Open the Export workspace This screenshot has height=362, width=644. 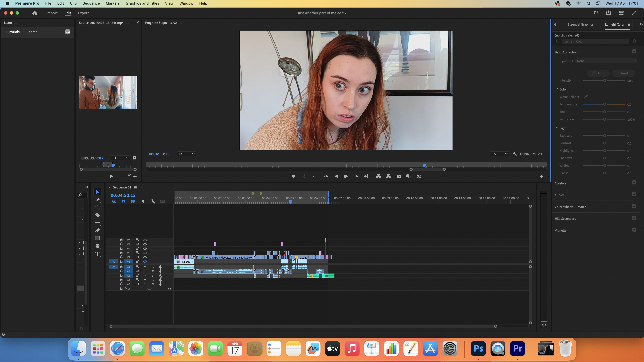tap(83, 13)
